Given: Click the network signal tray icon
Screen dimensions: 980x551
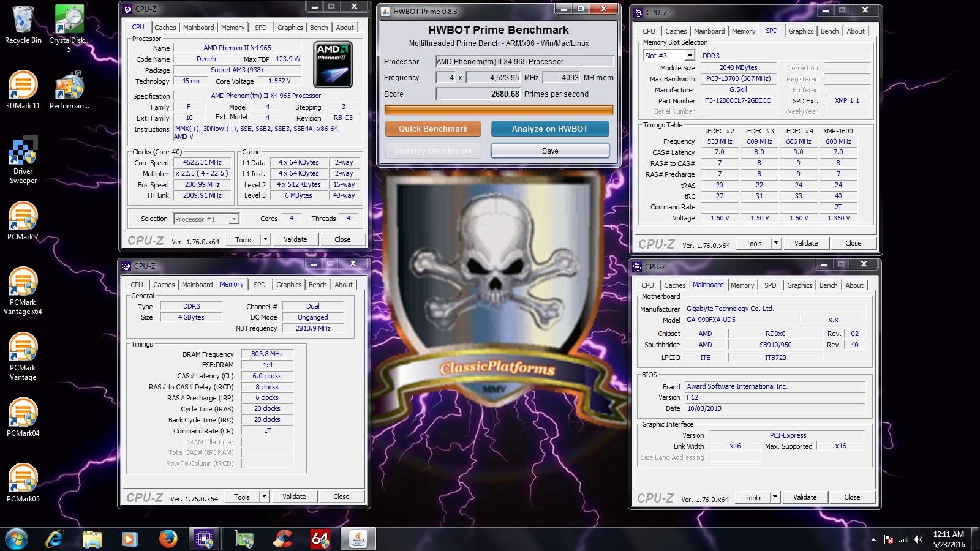Looking at the screenshot, I should pyautogui.click(x=903, y=539).
